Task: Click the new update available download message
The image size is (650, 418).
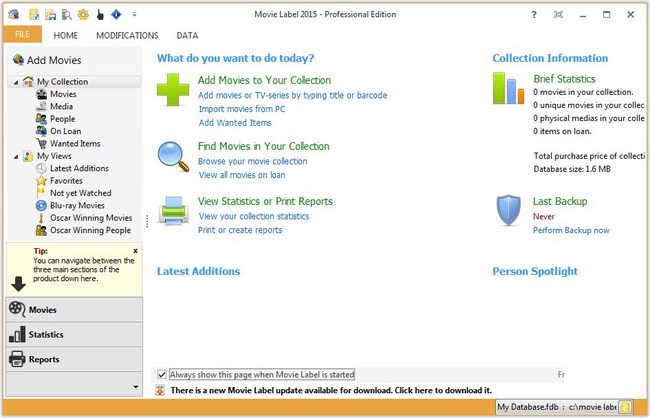Action: tap(331, 390)
